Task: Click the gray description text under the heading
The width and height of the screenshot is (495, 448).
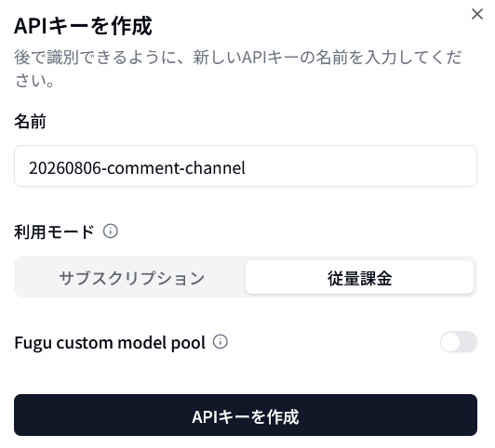Action: 238,69
